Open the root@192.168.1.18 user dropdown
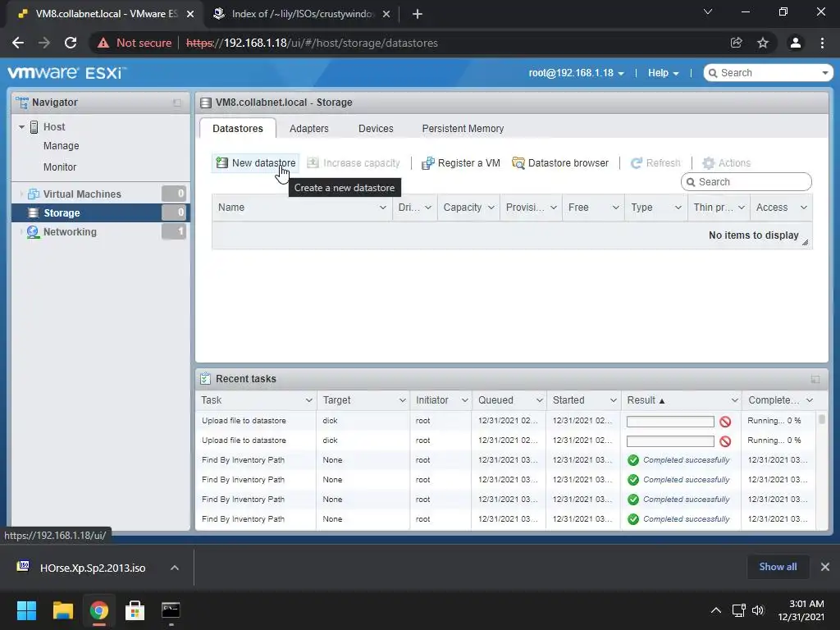 (576, 73)
